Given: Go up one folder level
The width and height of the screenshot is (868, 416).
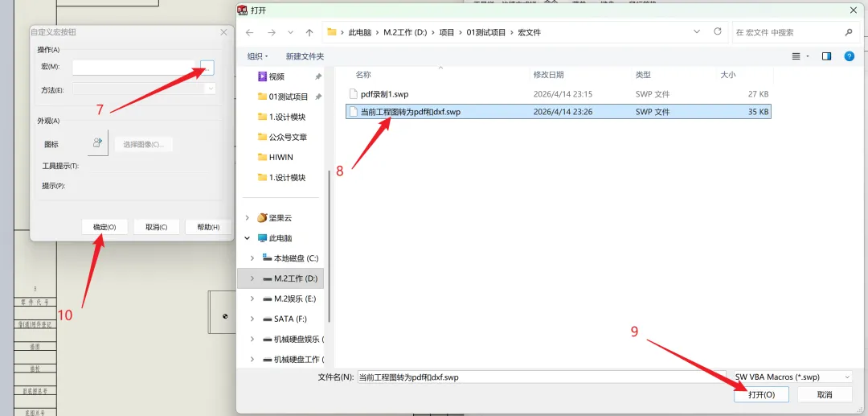Looking at the screenshot, I should 309,33.
